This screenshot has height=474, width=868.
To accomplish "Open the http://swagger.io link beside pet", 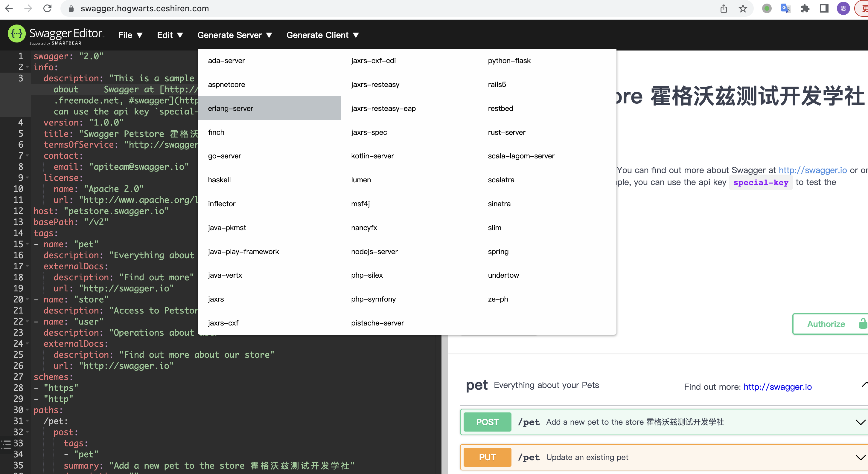I will tap(777, 387).
